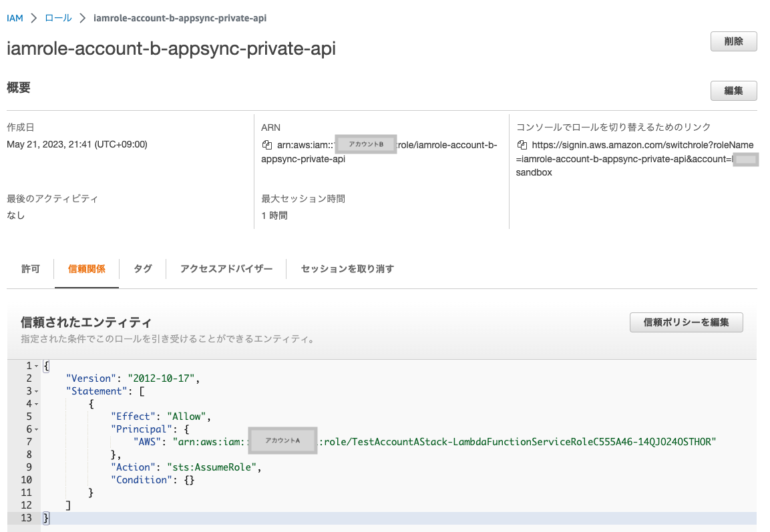The image size is (770, 532).
Task: Collapse the JSON root object on line 1
Action: [x=35, y=366]
